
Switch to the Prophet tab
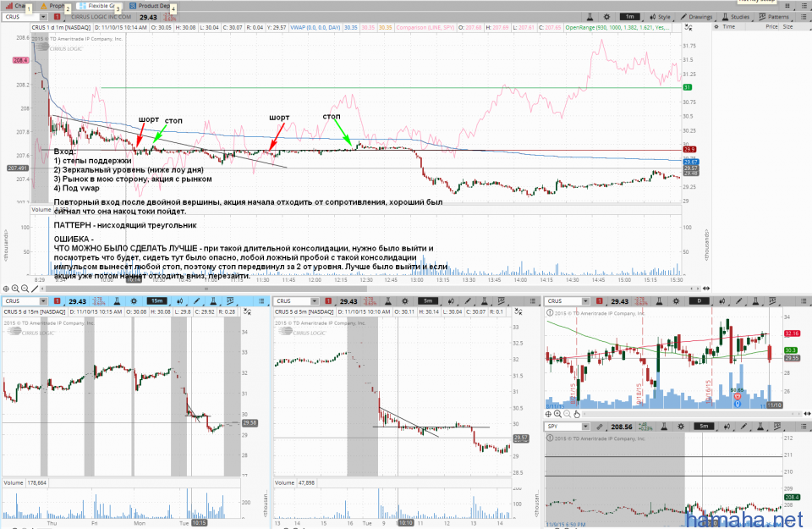coord(53,6)
